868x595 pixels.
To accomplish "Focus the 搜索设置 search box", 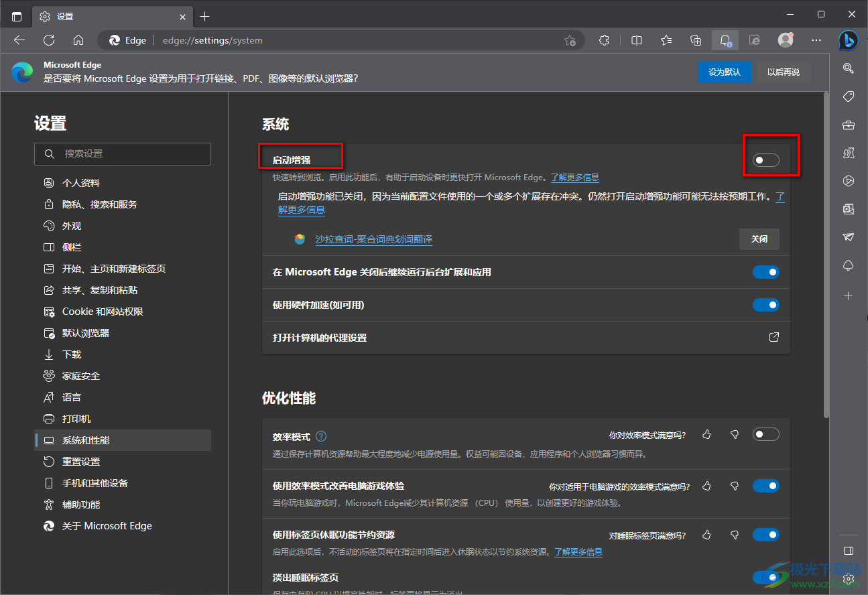I will click(123, 154).
